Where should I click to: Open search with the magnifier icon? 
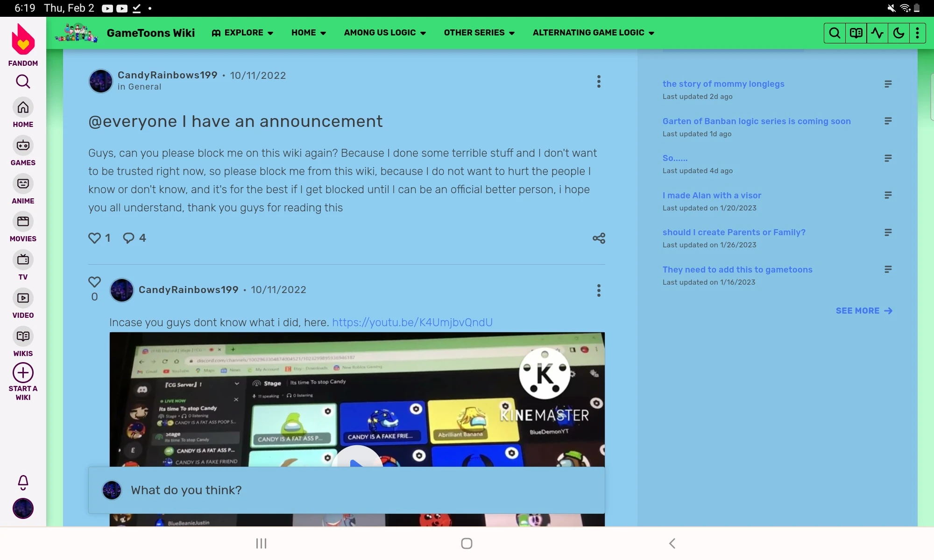(x=835, y=33)
